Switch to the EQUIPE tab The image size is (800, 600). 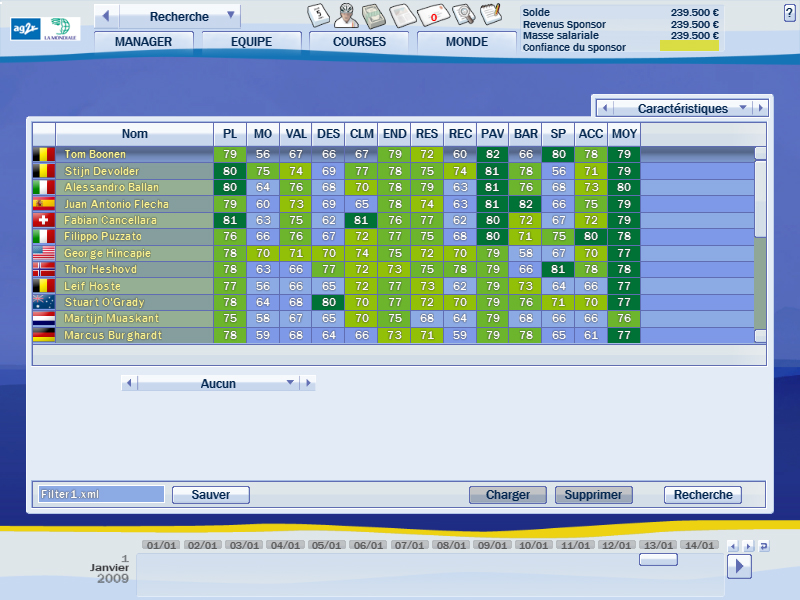[251, 42]
